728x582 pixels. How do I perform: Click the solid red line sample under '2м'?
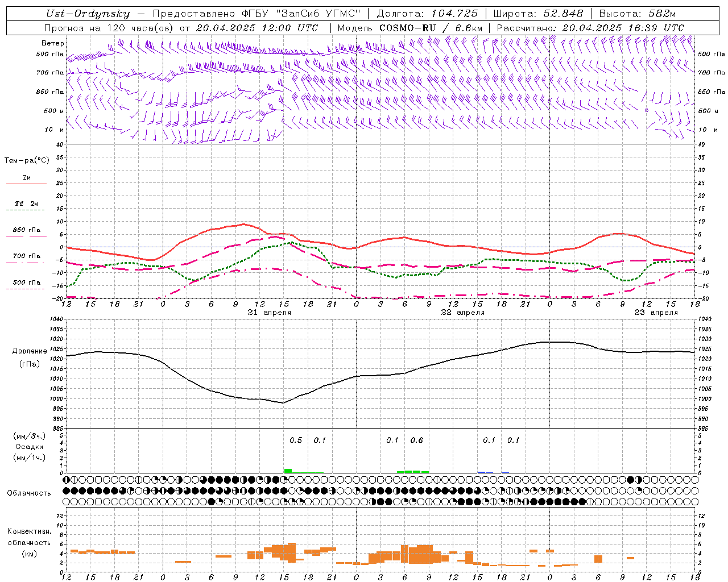point(27,184)
